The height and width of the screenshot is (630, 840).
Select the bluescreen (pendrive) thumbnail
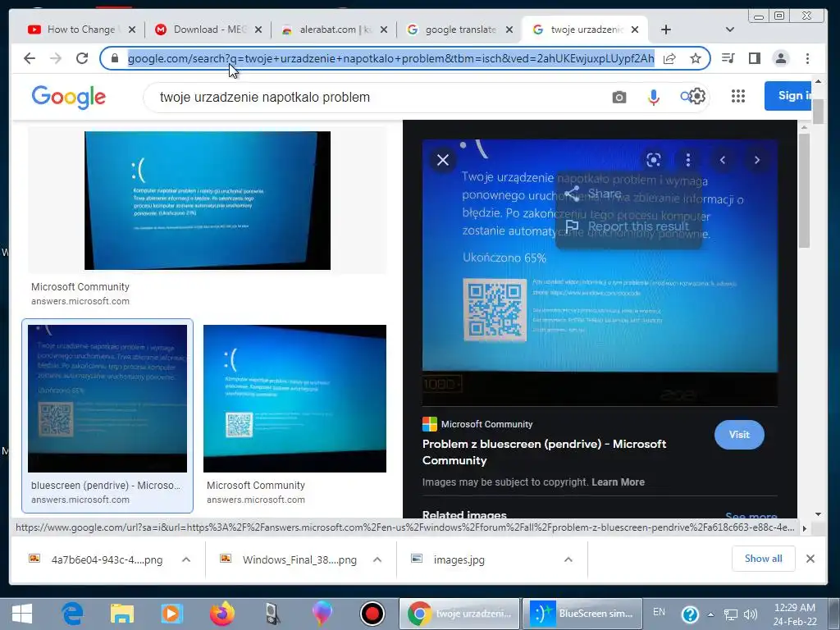(107, 399)
